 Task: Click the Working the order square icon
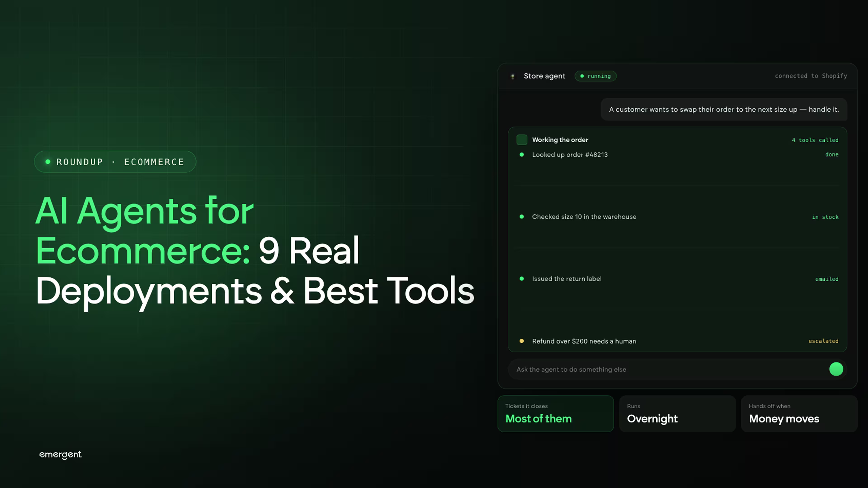[x=522, y=140]
